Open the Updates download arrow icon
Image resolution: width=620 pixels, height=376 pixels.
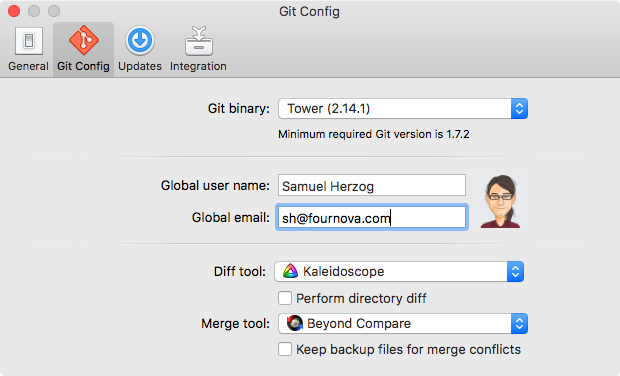pyautogui.click(x=140, y=40)
